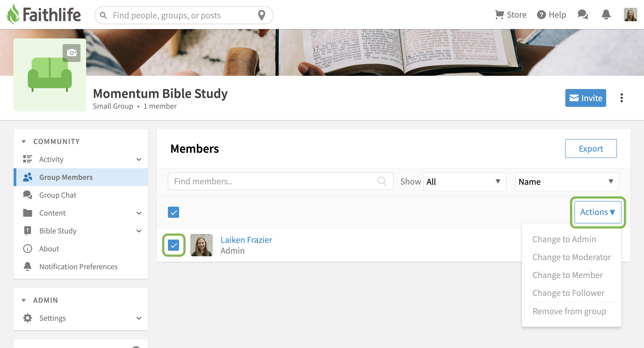Select Change to Admin
The width and height of the screenshot is (644, 348).
(x=564, y=239)
